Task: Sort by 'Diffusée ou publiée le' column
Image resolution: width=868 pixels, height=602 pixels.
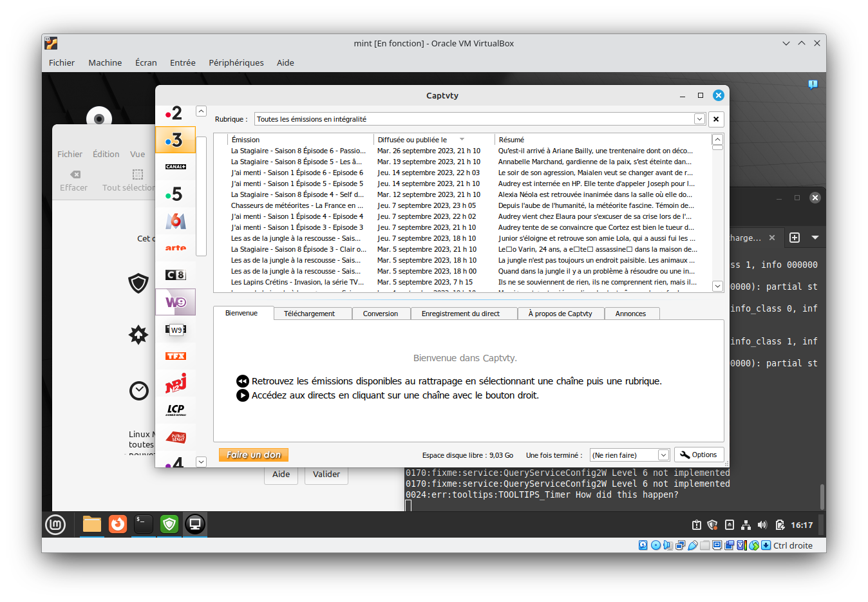Action: (x=412, y=140)
